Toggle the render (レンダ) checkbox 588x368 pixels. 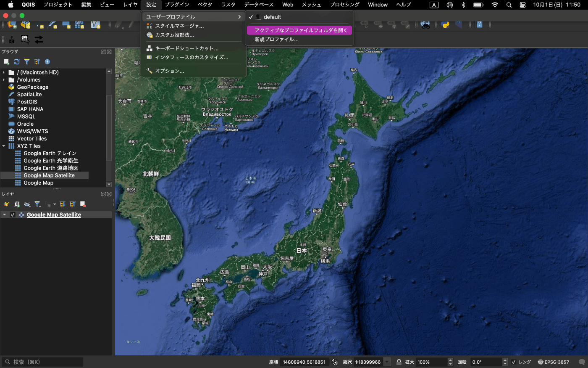513,362
